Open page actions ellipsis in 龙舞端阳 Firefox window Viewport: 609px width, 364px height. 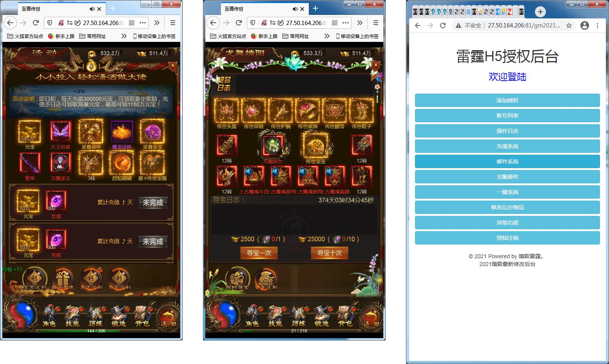pos(346,23)
